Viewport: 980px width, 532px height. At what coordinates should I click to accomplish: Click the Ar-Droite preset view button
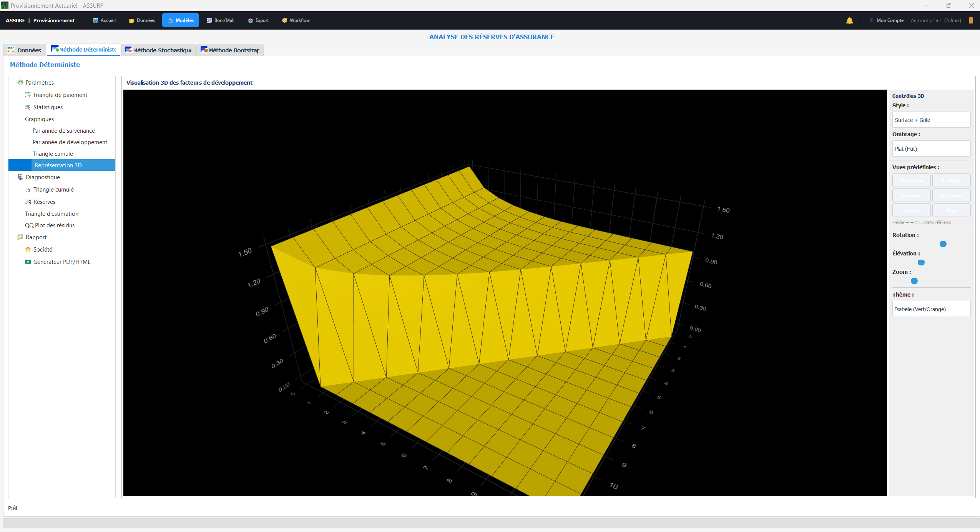coord(911,195)
